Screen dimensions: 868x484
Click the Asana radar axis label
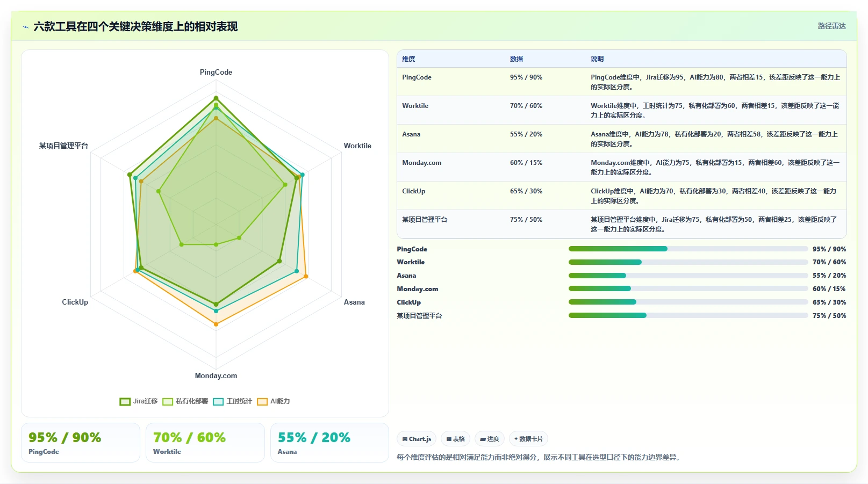coord(354,302)
